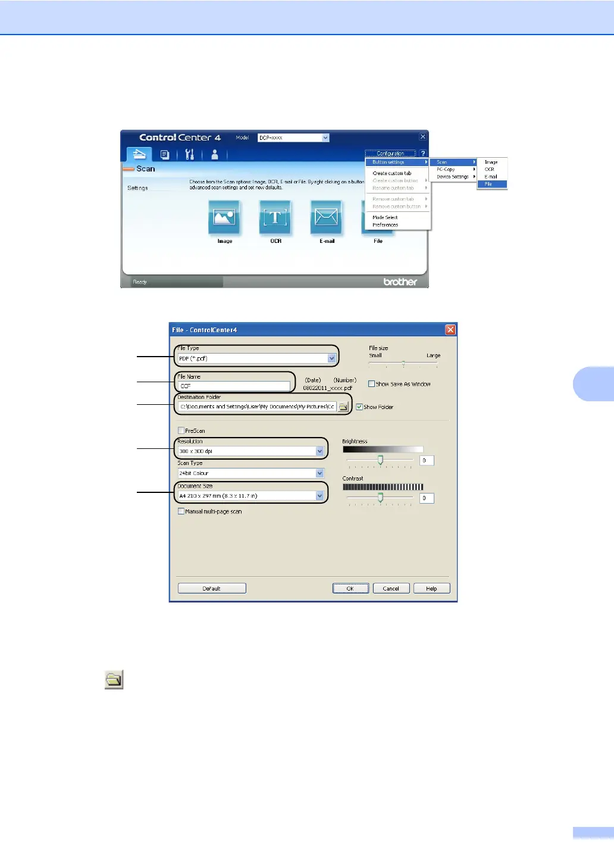614x868 pixels.
Task: Browse destination folder with folder icon button
Action: click(x=343, y=407)
